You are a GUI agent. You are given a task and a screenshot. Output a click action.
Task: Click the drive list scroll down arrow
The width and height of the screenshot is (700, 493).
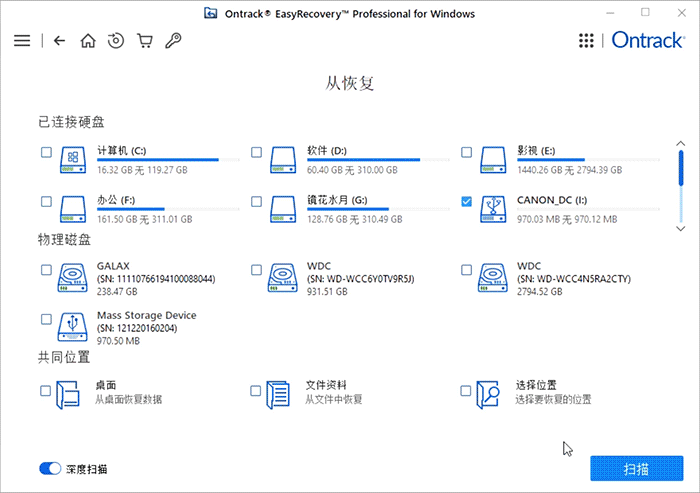pos(680,229)
